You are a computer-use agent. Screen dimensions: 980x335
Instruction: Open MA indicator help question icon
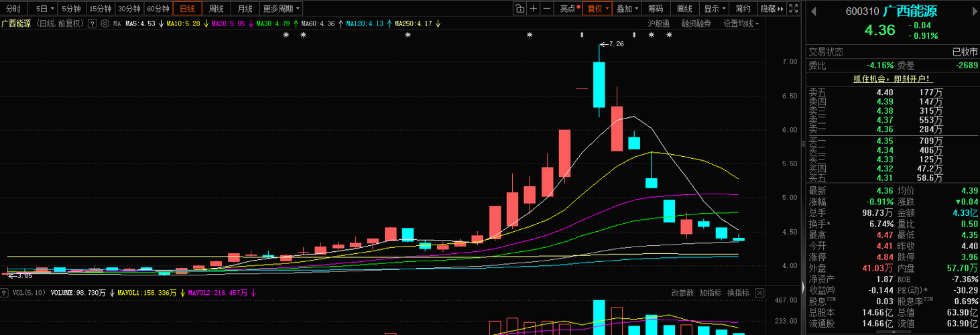[x=93, y=23]
